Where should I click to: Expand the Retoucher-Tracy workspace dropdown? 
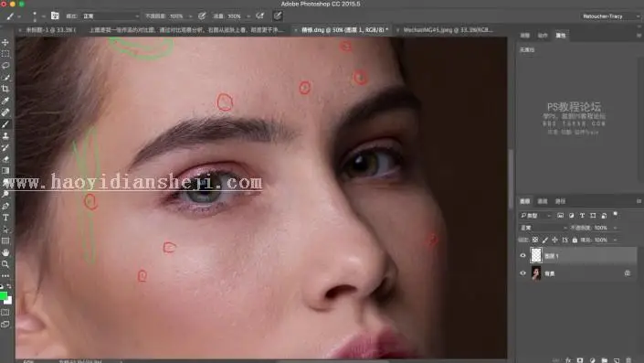pyautogui.click(x=610, y=16)
